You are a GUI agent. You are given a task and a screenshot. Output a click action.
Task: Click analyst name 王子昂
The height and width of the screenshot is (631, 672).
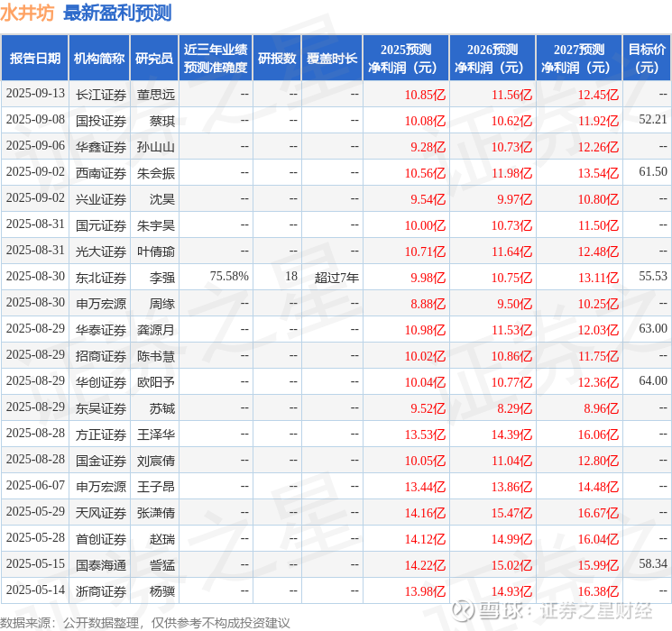click(x=155, y=487)
